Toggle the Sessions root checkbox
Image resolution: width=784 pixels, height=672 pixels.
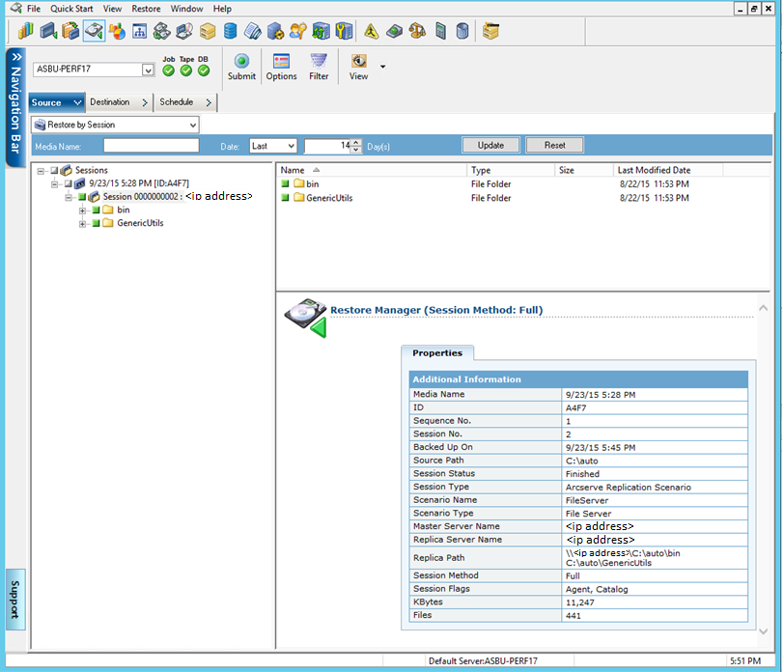coord(55,171)
